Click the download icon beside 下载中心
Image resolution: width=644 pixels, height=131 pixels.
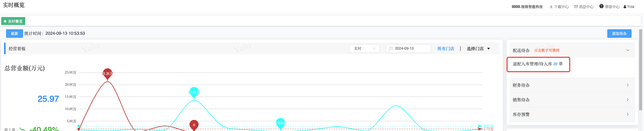click(551, 7)
